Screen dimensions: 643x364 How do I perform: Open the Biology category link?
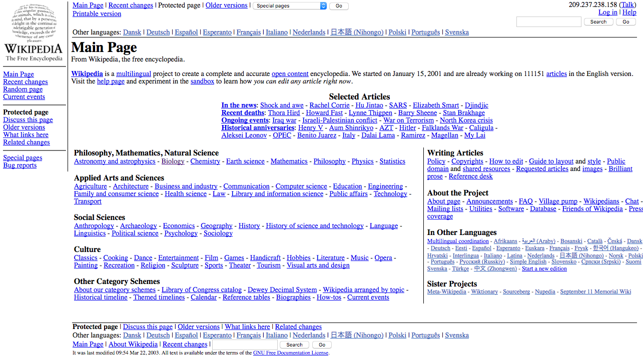(x=173, y=161)
